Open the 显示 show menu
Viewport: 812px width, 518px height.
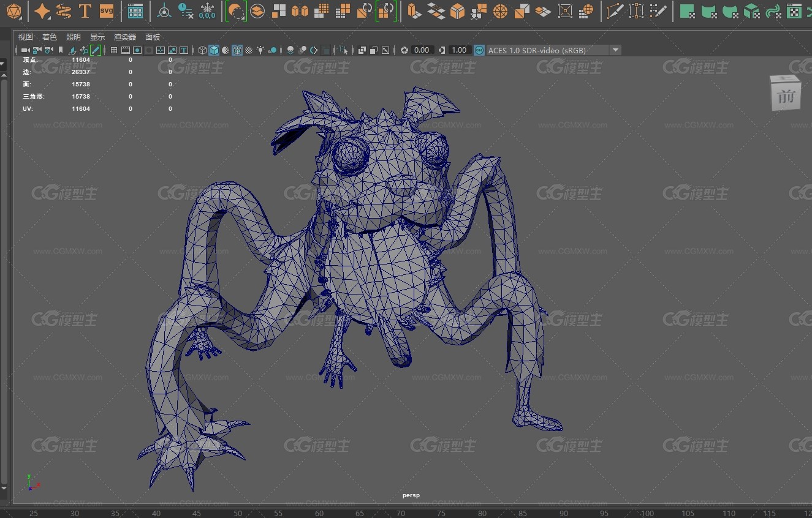97,37
